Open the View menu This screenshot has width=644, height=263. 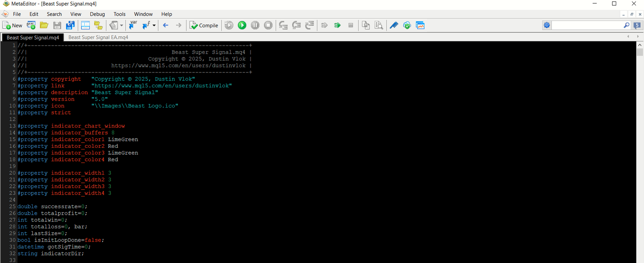point(76,14)
